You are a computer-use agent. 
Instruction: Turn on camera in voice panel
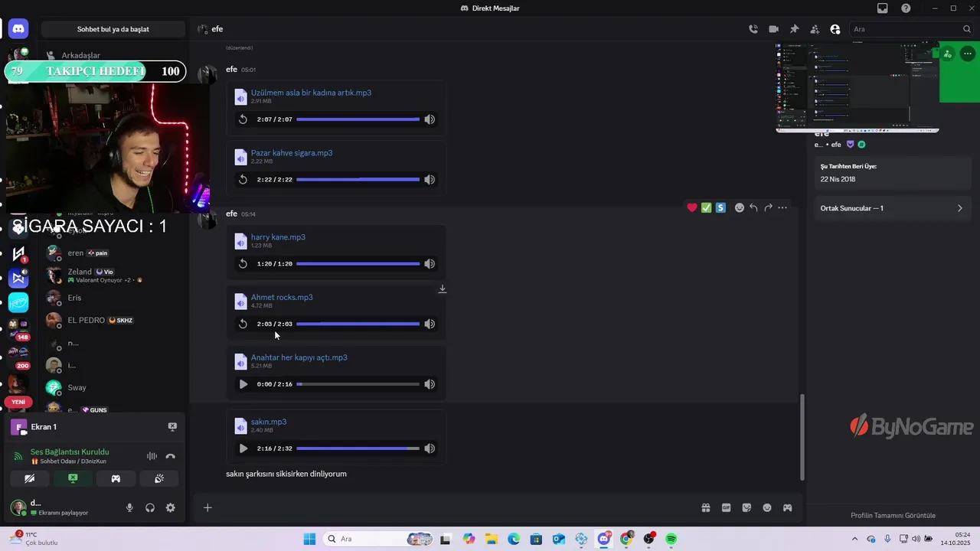30,478
